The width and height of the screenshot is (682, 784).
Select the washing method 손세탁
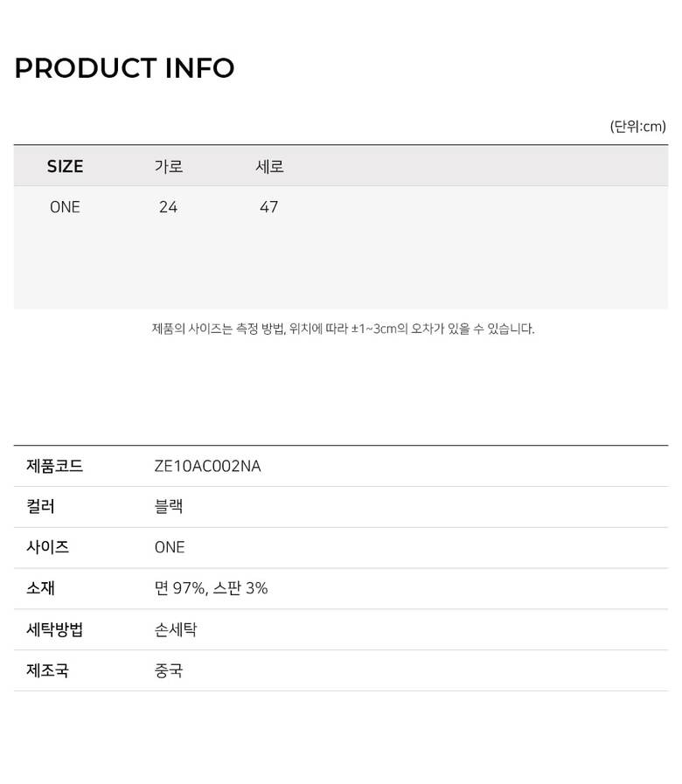(x=176, y=629)
